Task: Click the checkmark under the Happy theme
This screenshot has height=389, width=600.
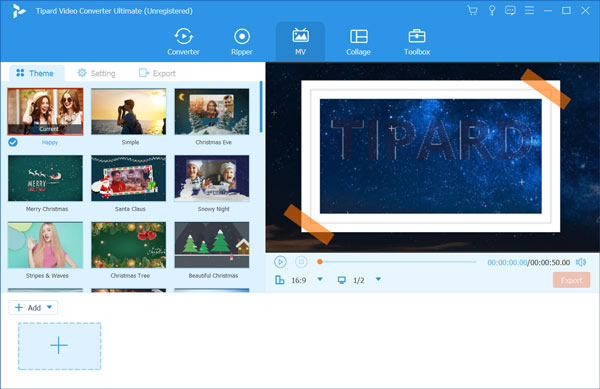Action: (x=13, y=142)
